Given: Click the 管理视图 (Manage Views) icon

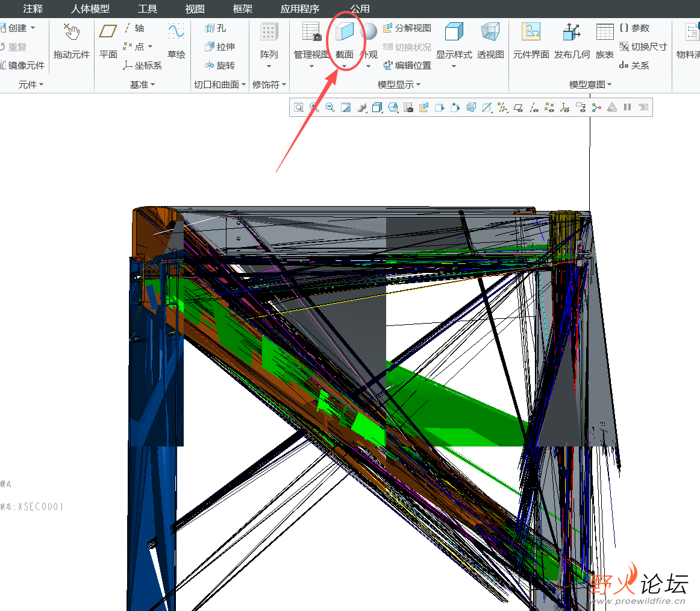Looking at the screenshot, I should coord(311,33).
